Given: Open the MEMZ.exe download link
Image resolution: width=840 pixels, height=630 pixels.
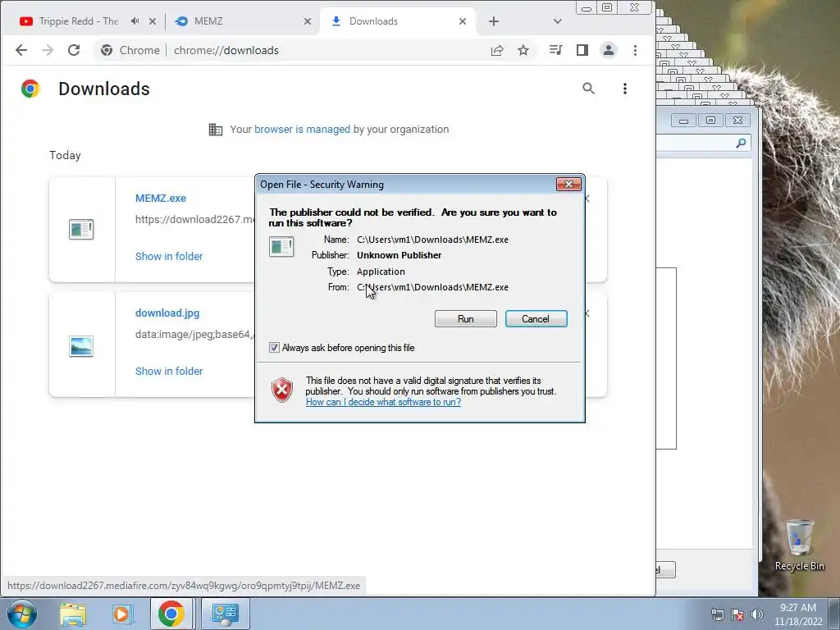Looking at the screenshot, I should click(x=161, y=199).
